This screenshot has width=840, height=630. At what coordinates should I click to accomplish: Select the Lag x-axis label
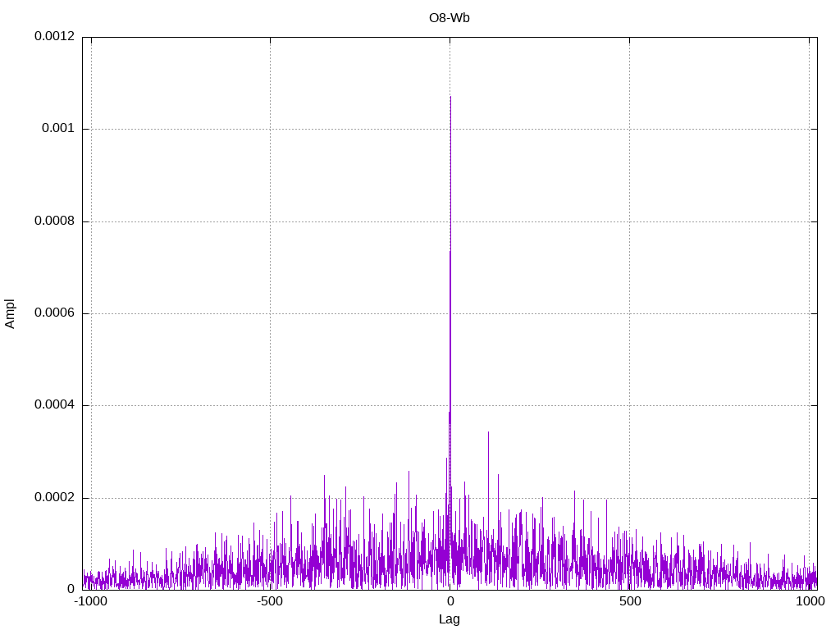click(449, 619)
